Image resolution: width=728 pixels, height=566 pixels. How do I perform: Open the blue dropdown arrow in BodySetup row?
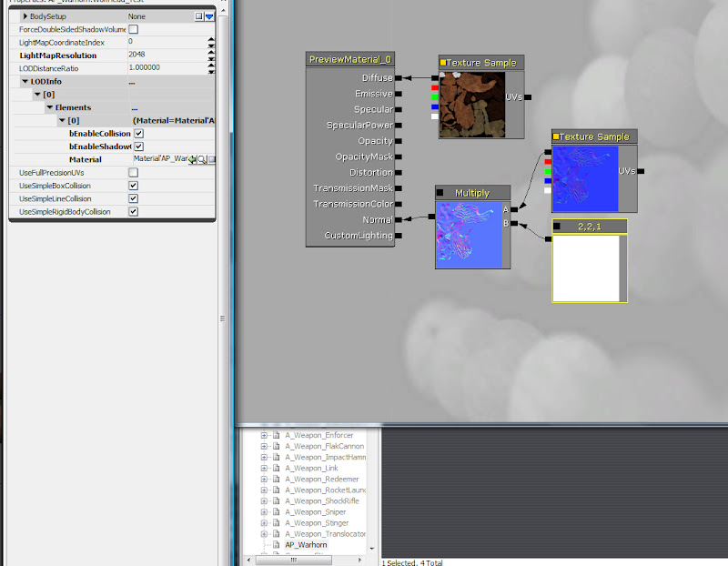tap(209, 16)
